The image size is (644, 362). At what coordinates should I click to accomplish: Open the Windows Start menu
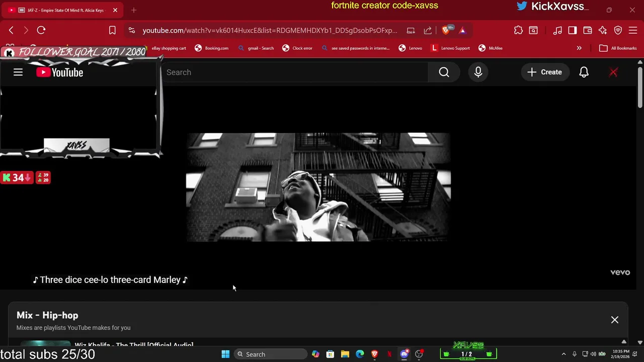tap(225, 354)
